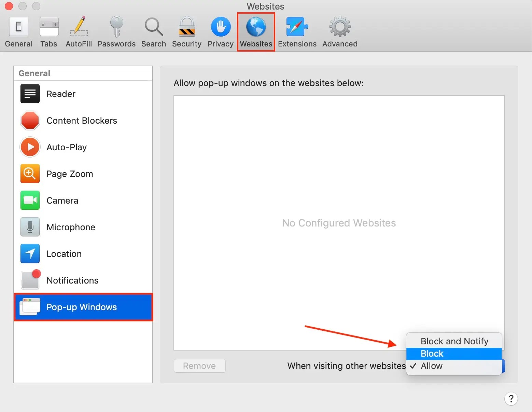
Task: Click the Tabs toolbar label
Action: point(49,44)
